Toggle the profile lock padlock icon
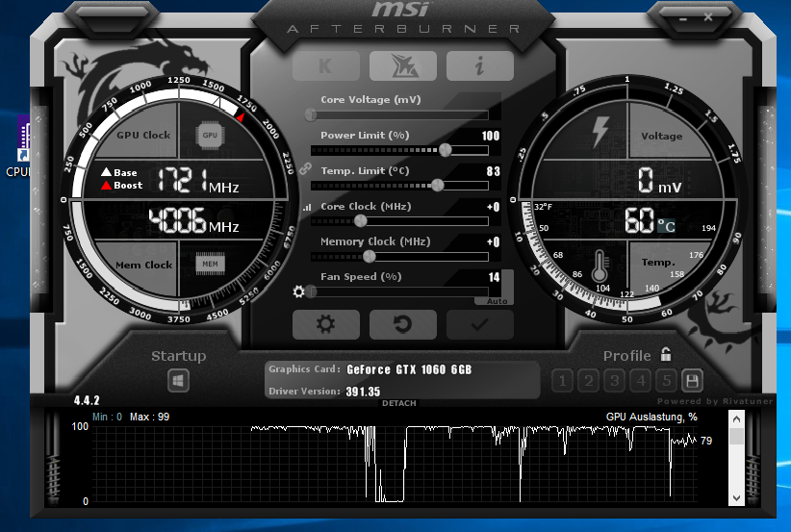Viewport: 791px width, 532px height. click(666, 354)
